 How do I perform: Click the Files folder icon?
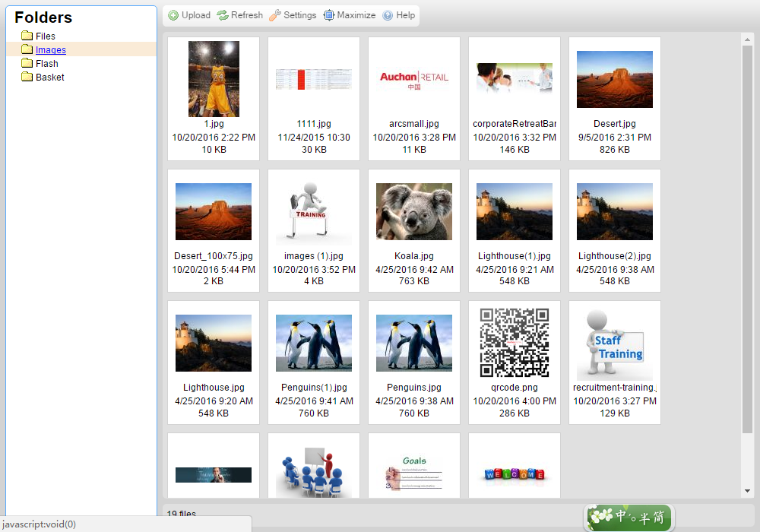27,36
